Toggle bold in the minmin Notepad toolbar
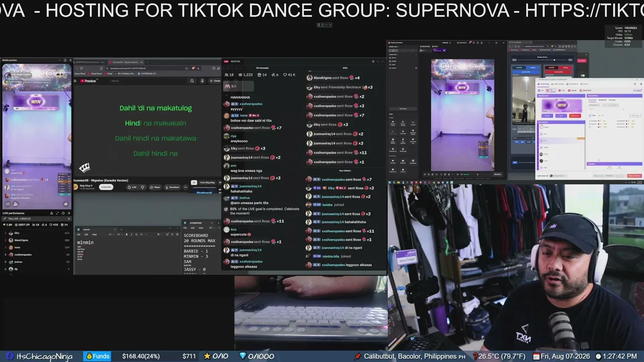The height and width of the screenshot is (362, 644). click(126, 234)
